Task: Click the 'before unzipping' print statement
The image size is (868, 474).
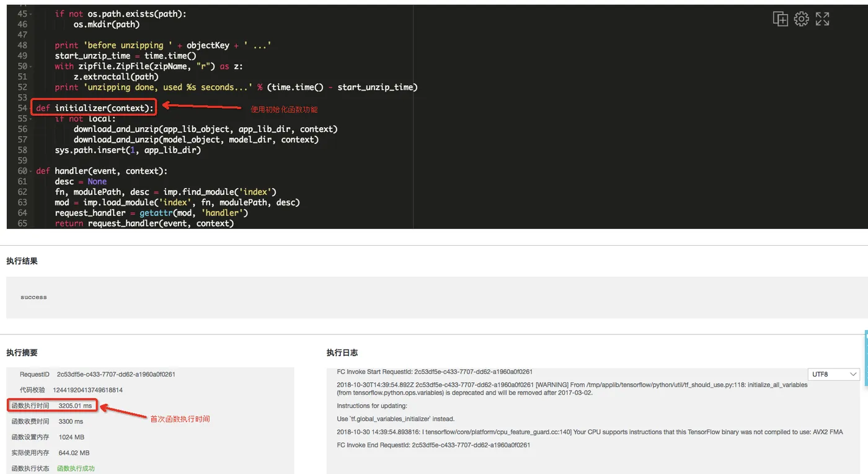Action: tap(163, 45)
